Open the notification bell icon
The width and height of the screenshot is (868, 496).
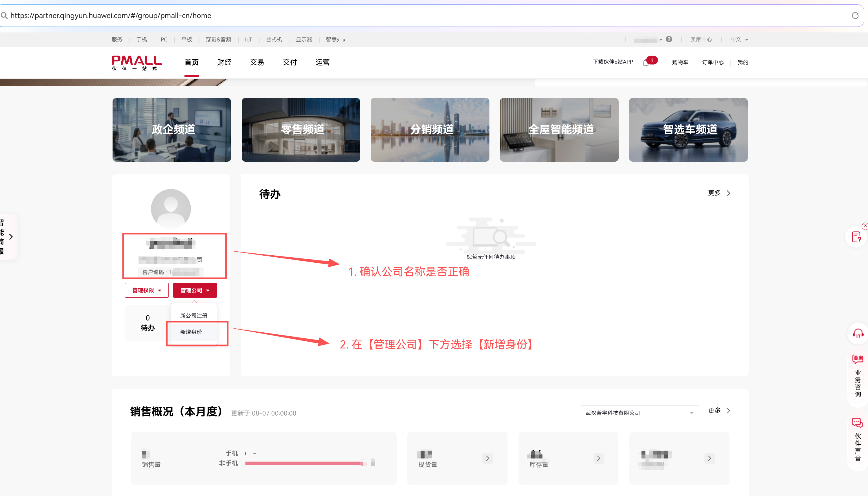pos(645,63)
